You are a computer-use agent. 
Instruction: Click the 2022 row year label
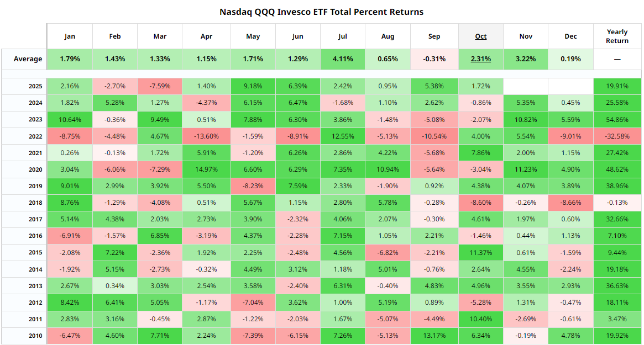pos(34,136)
